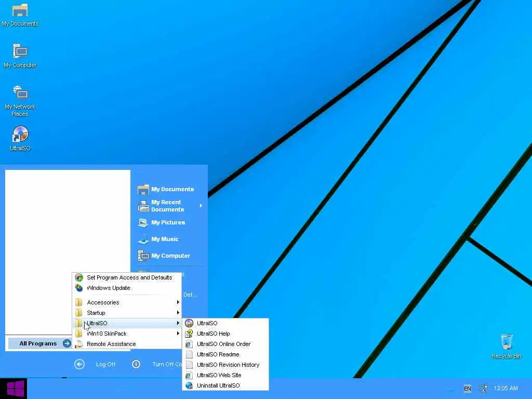Click the network monitor tray icon
This screenshot has height=399, width=532.
tap(483, 389)
